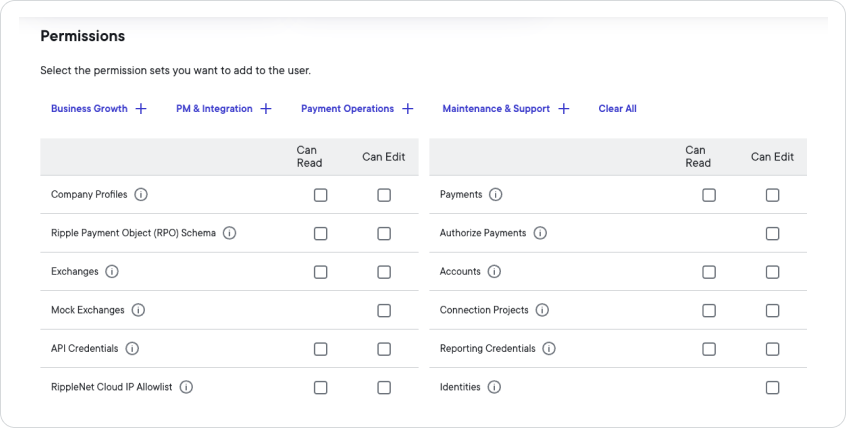Check Can Edit for Exchanges

[384, 272]
